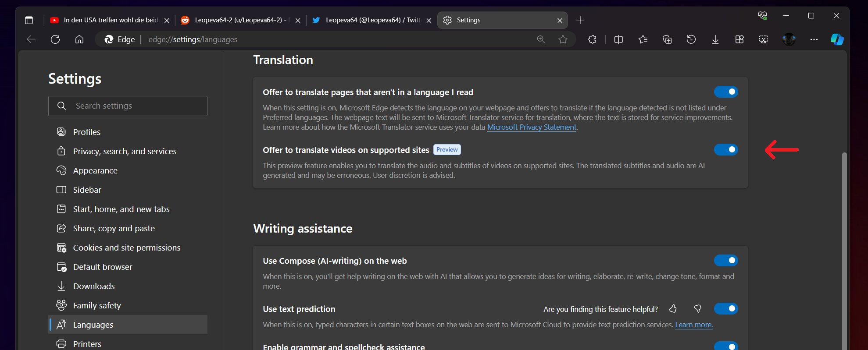
Task: Open the Collections icon
Action: (667, 39)
